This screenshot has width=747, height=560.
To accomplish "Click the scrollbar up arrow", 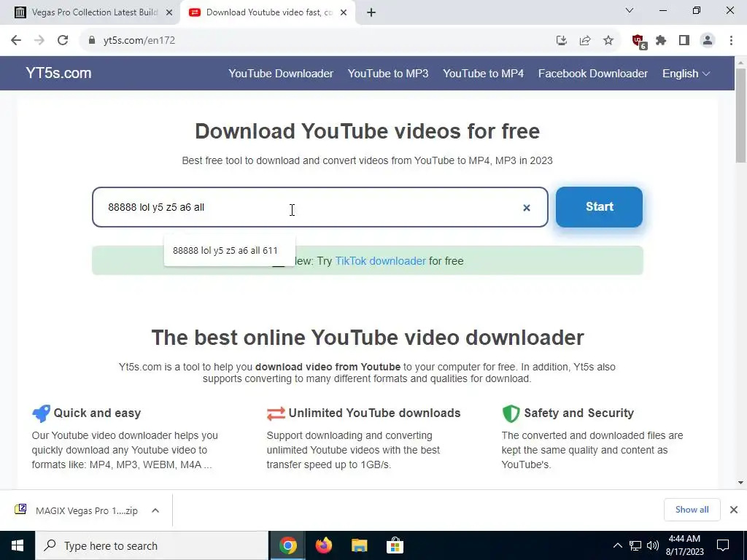I will pos(741,62).
